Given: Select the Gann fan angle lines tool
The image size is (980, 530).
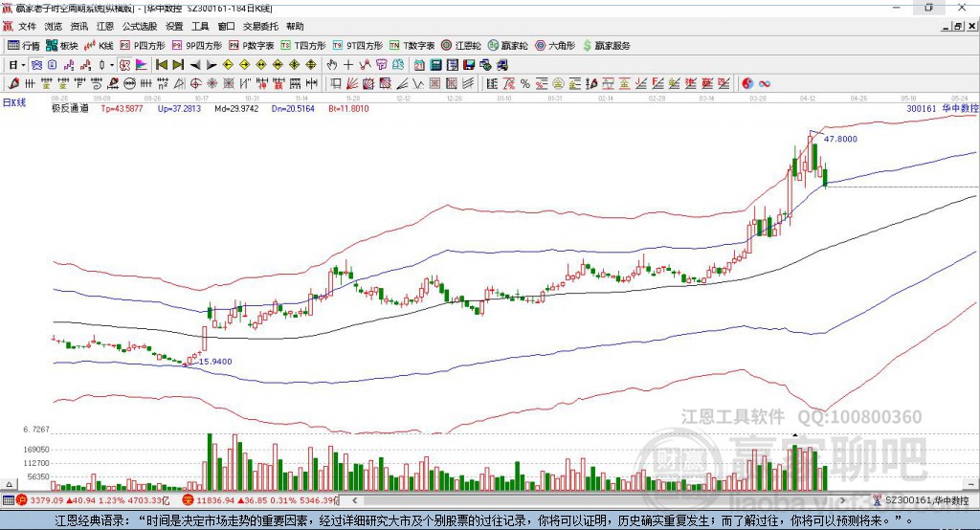Looking at the screenshot, I should (x=352, y=83).
